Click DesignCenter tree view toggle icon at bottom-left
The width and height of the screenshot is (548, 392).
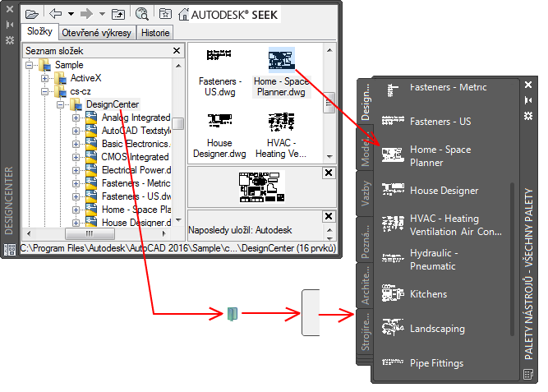(10, 249)
